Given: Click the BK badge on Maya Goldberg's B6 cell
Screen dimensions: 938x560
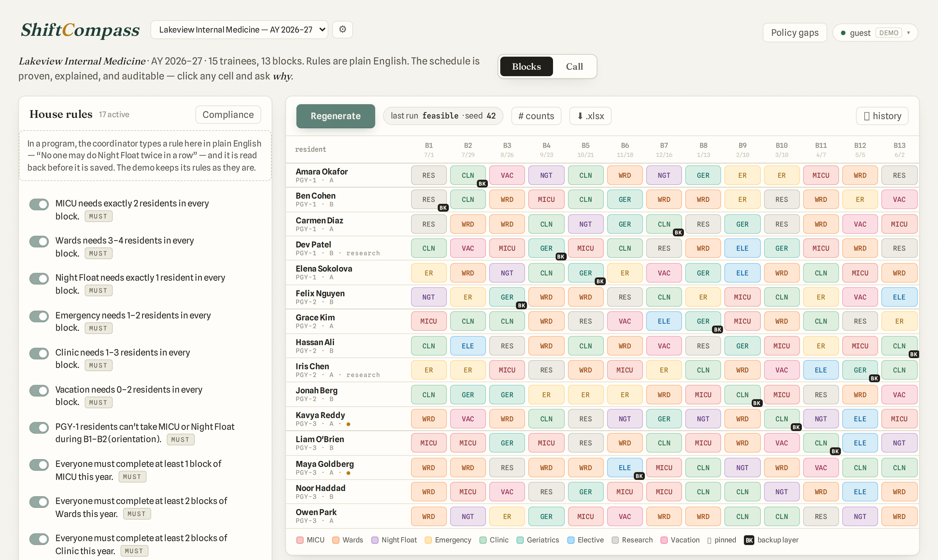Looking at the screenshot, I should coord(639,476).
